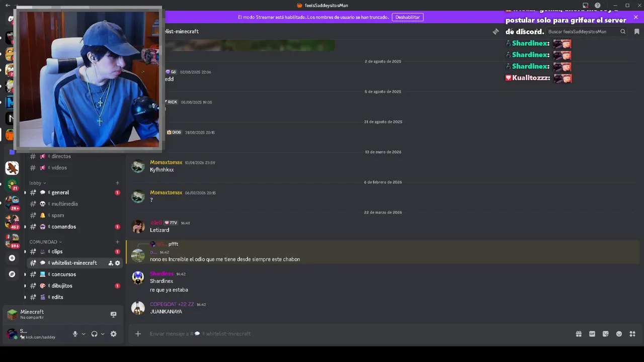644x362 pixels.
Task: Click the plus attachment button beside message box
Action: [x=138, y=334]
